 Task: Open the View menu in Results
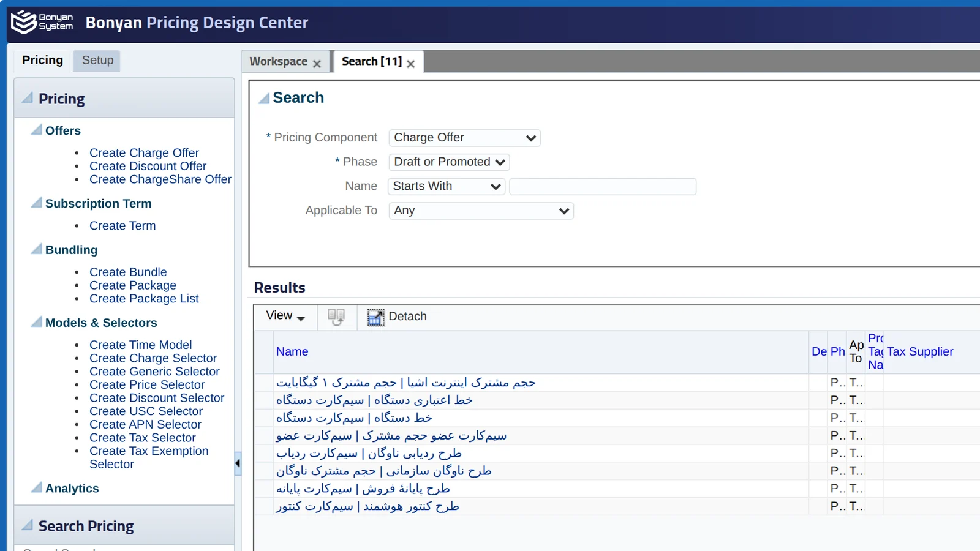click(x=285, y=316)
